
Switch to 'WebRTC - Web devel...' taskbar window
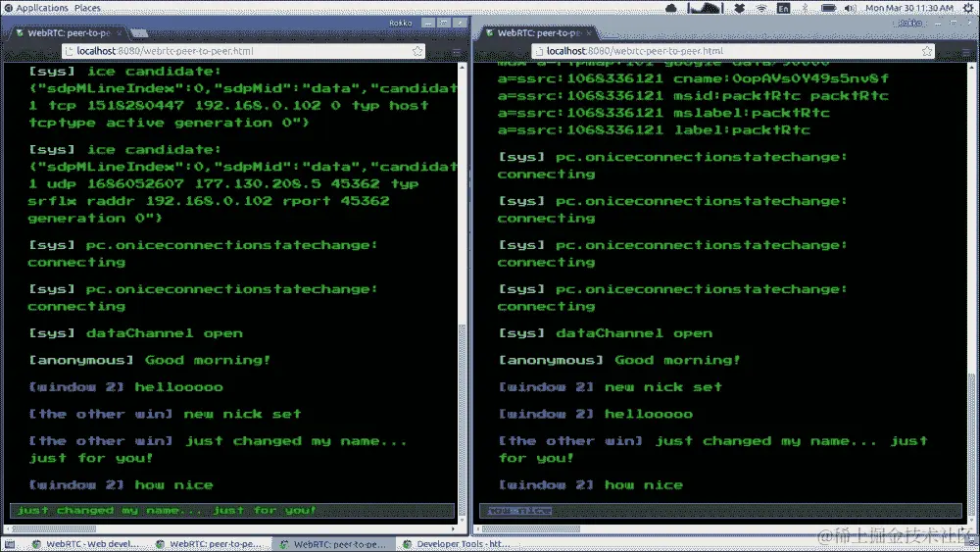[85, 544]
